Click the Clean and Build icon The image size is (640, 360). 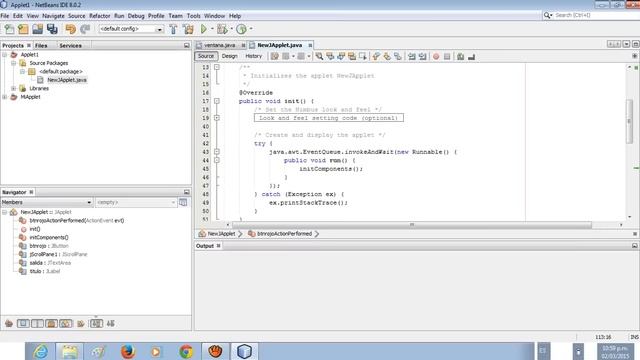188,29
